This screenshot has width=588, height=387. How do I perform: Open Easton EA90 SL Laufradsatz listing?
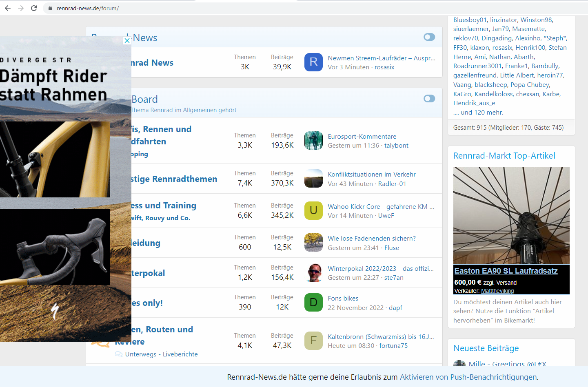(x=506, y=271)
